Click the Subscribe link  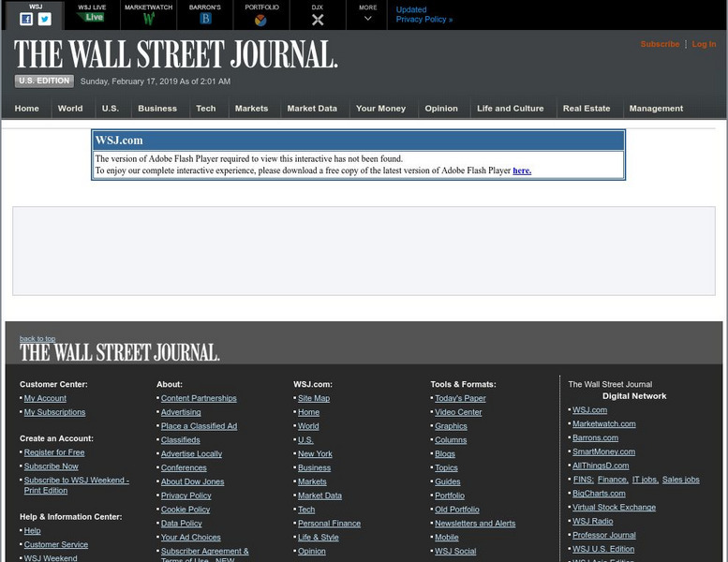click(x=660, y=44)
